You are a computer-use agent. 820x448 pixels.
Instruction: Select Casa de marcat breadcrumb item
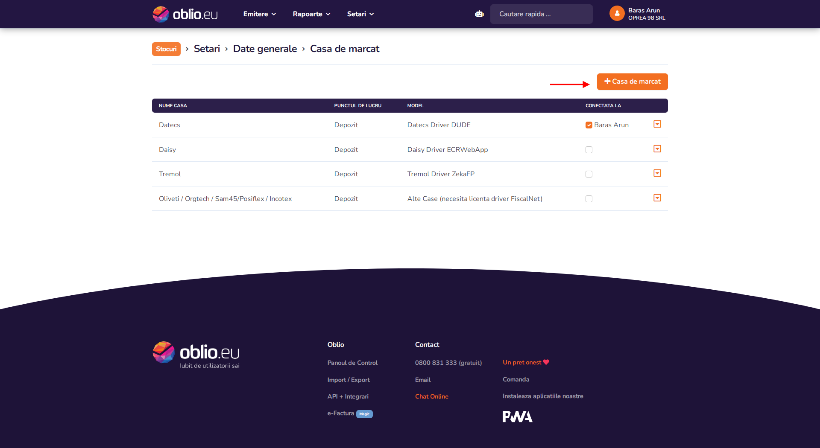(x=345, y=49)
